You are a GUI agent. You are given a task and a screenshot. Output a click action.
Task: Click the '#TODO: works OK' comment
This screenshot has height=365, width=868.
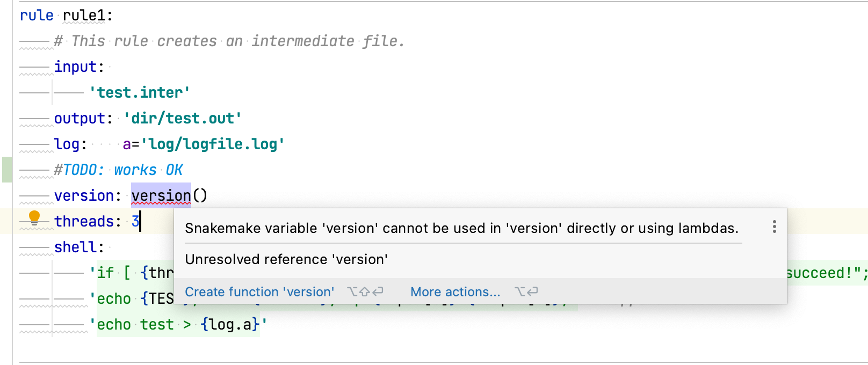click(118, 170)
